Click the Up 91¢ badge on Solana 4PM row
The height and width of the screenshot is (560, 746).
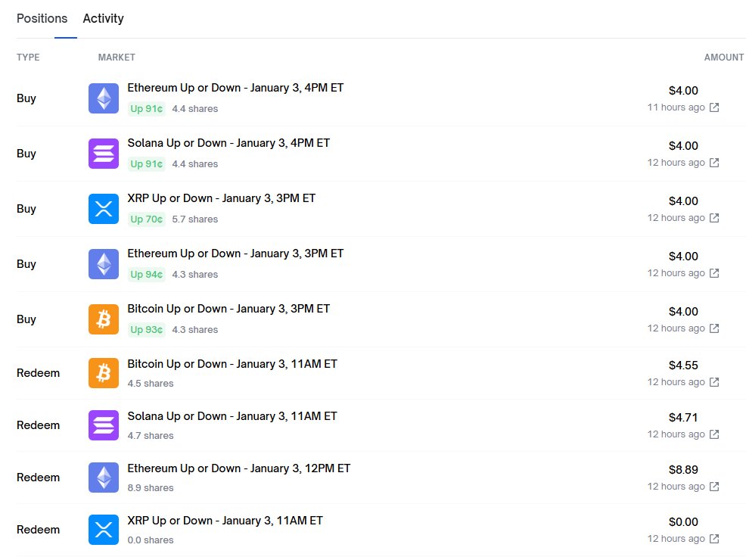[x=147, y=164]
